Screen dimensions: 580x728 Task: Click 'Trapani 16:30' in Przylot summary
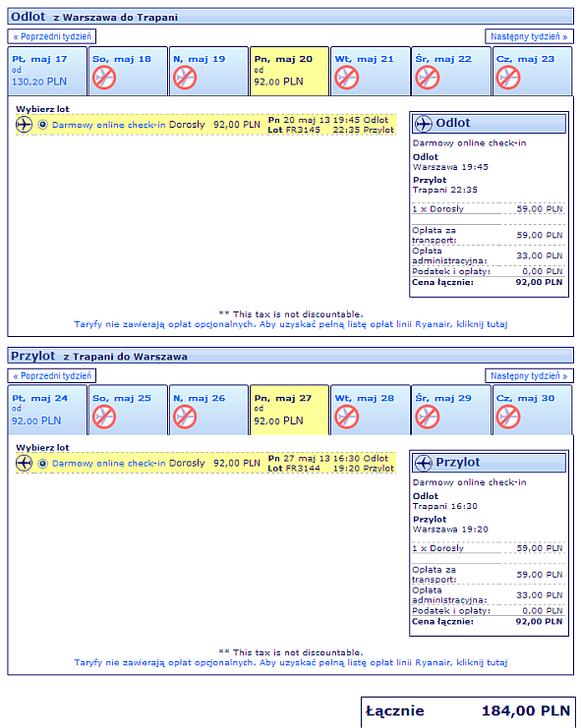(444, 506)
